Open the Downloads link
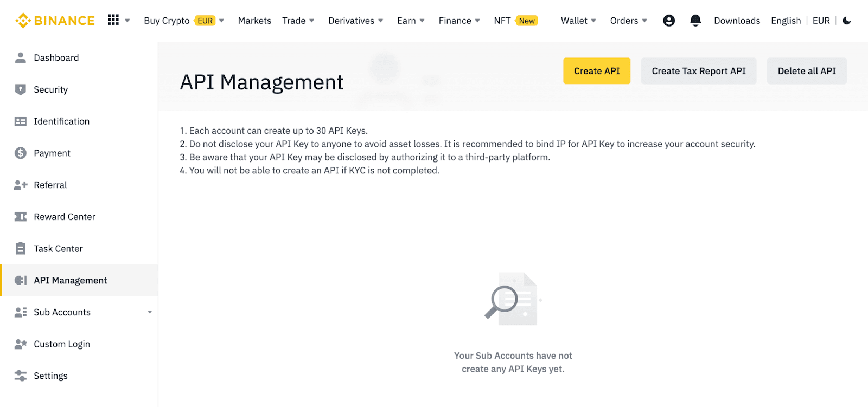 737,21
